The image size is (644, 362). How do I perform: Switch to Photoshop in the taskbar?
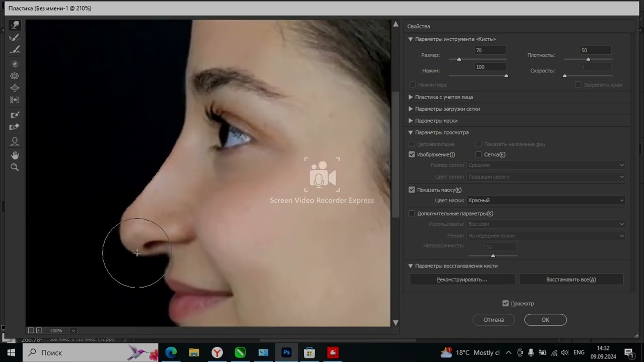click(286, 352)
